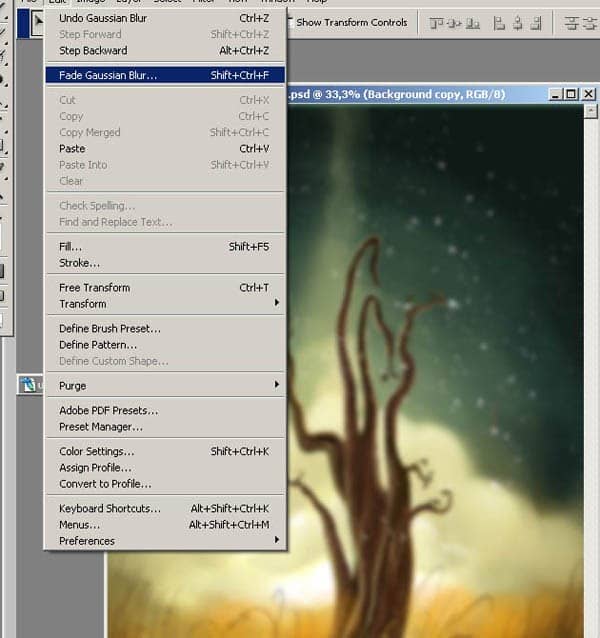Image resolution: width=600 pixels, height=638 pixels.
Task: Choose Assign Profile
Action: tap(165, 468)
